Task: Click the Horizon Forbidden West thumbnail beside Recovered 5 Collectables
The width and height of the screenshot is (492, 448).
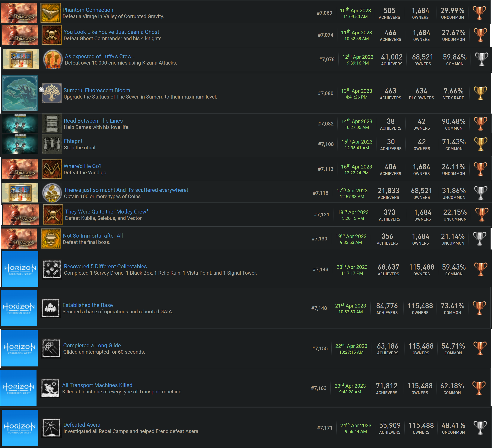Action: [20, 269]
